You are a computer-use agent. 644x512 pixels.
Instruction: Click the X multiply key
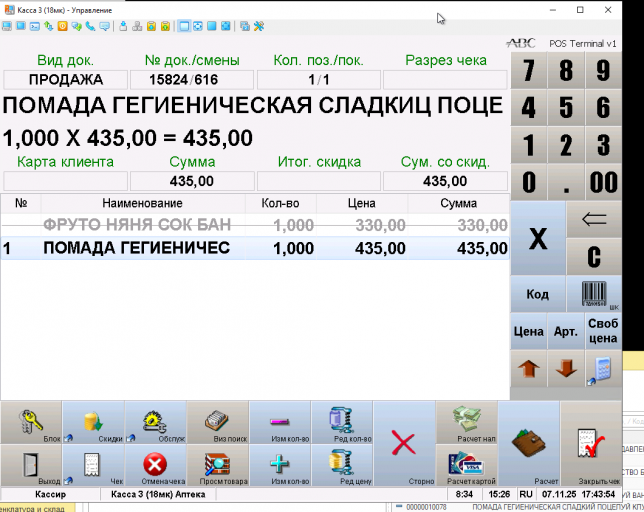538,238
